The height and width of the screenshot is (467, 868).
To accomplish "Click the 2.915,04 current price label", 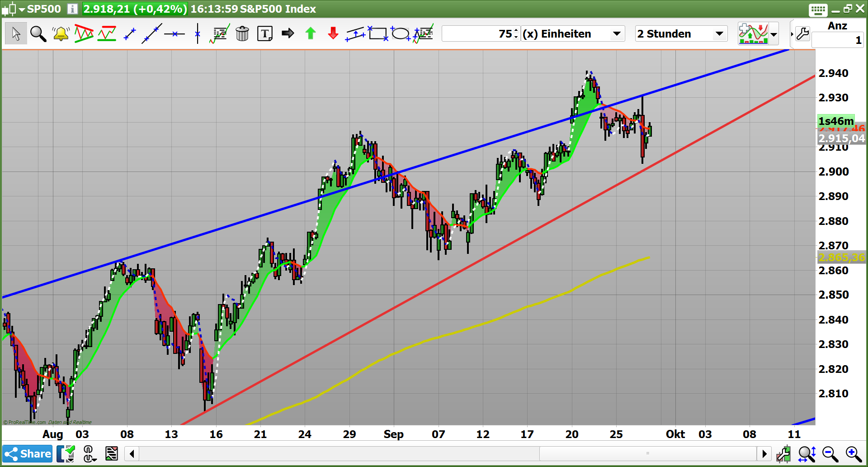I will point(842,138).
